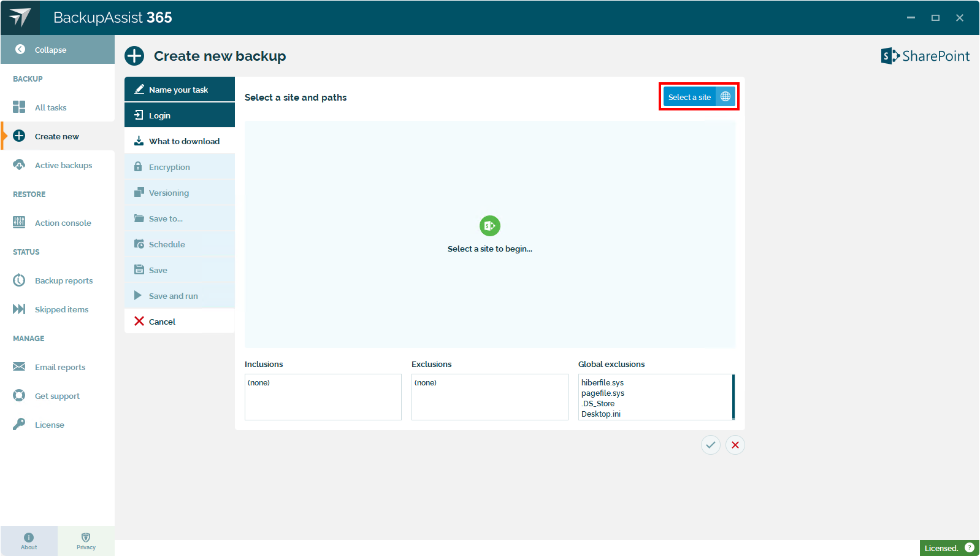View Backup reports
Image resolution: width=980 pixels, height=556 pixels.
[x=58, y=280]
